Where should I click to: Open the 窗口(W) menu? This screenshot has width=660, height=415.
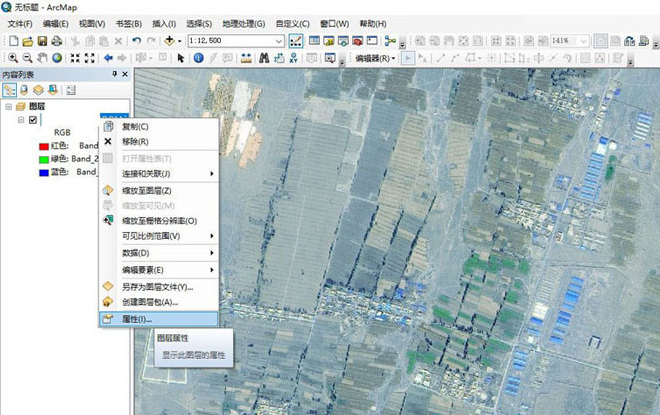(335, 24)
